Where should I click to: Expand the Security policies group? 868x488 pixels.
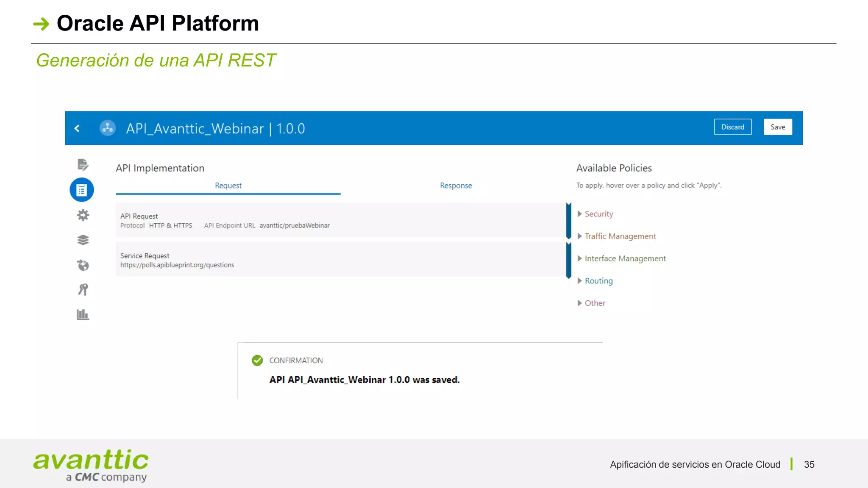click(x=595, y=214)
